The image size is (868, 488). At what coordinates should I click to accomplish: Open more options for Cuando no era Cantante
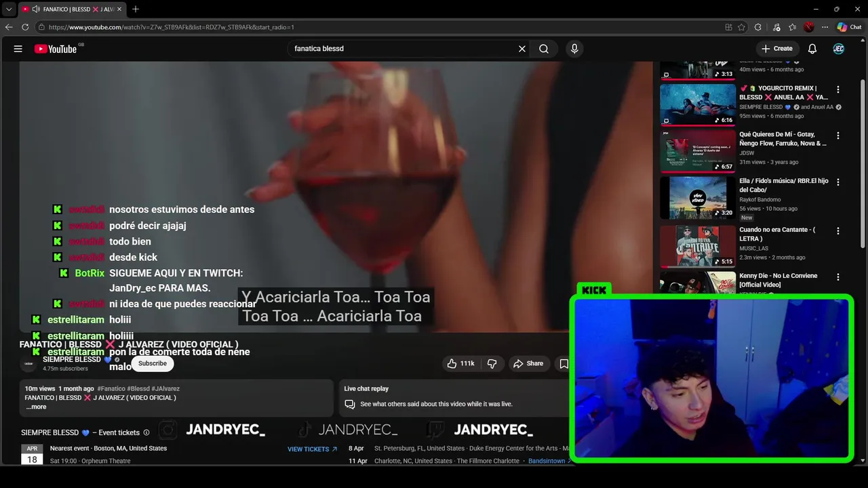838,231
